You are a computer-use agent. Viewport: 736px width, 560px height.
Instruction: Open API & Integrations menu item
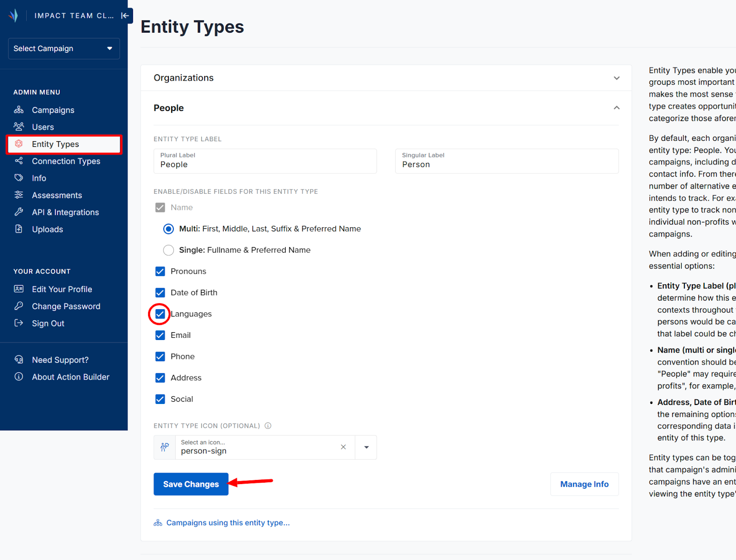(65, 212)
